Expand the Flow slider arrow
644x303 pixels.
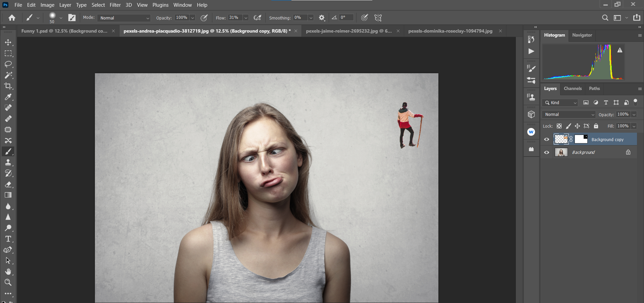pyautogui.click(x=246, y=18)
